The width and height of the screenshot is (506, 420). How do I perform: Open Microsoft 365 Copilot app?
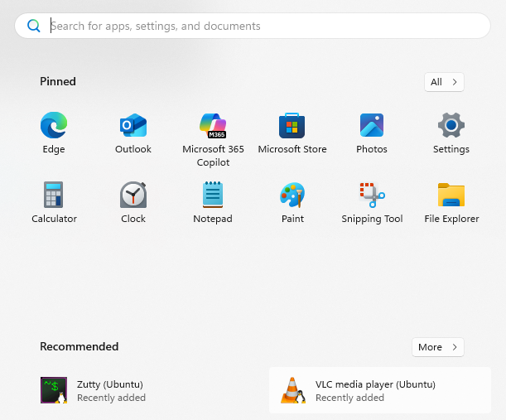[213, 139]
